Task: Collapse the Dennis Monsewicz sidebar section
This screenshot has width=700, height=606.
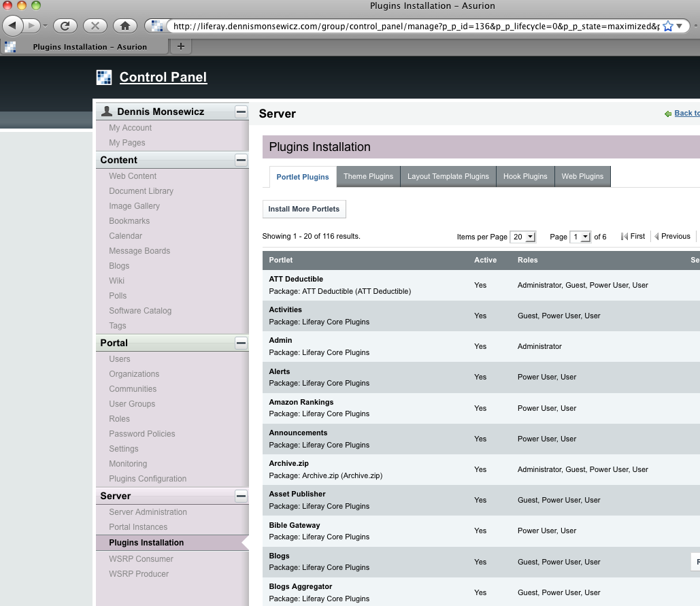Action: tap(241, 112)
